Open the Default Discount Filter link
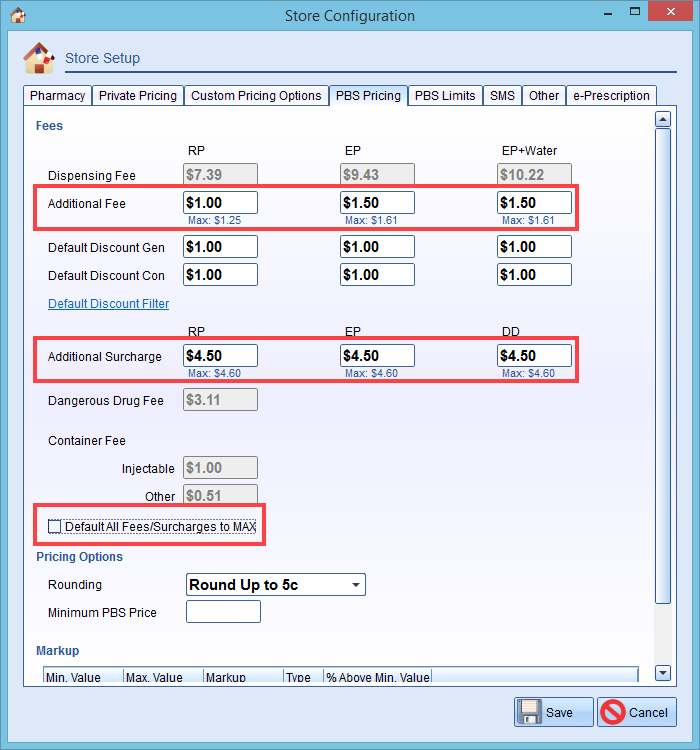Image resolution: width=700 pixels, height=750 pixels. [x=109, y=304]
